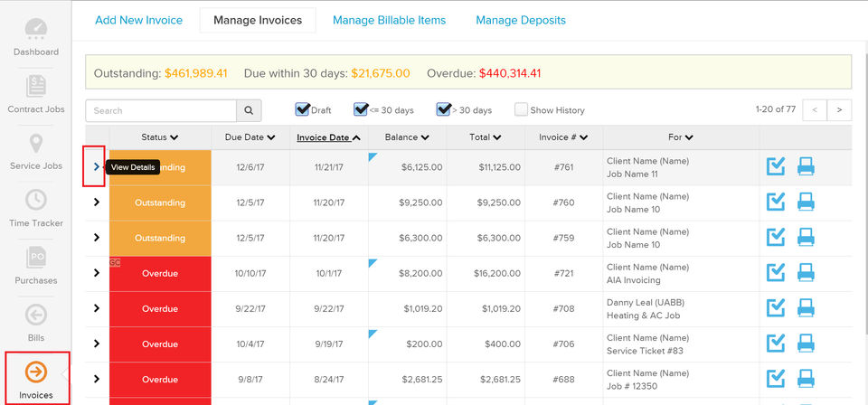Click checkmark icon for invoice #708
Screen dimensions: 868x405
(x=776, y=308)
